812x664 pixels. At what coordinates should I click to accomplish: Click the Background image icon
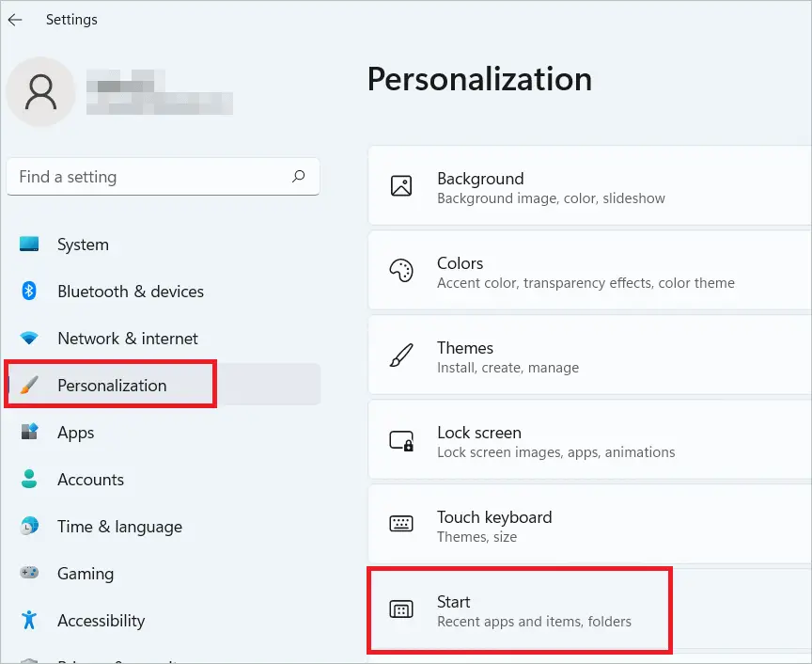[x=402, y=187]
